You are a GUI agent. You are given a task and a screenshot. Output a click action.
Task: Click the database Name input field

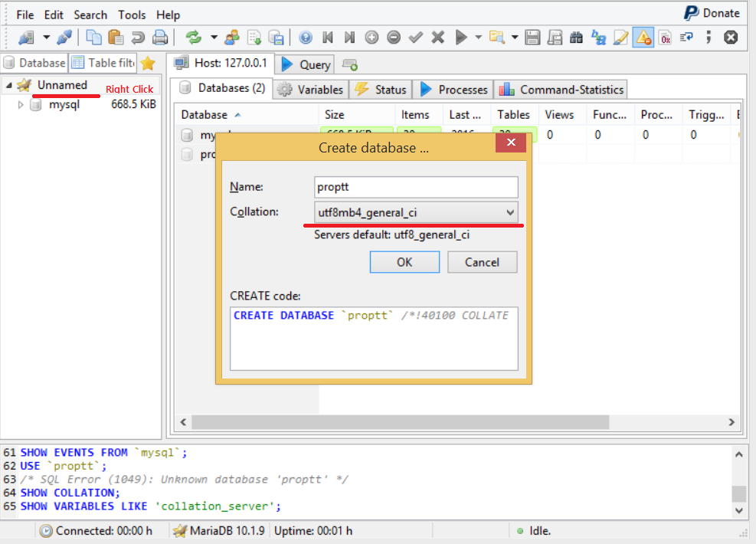point(417,187)
